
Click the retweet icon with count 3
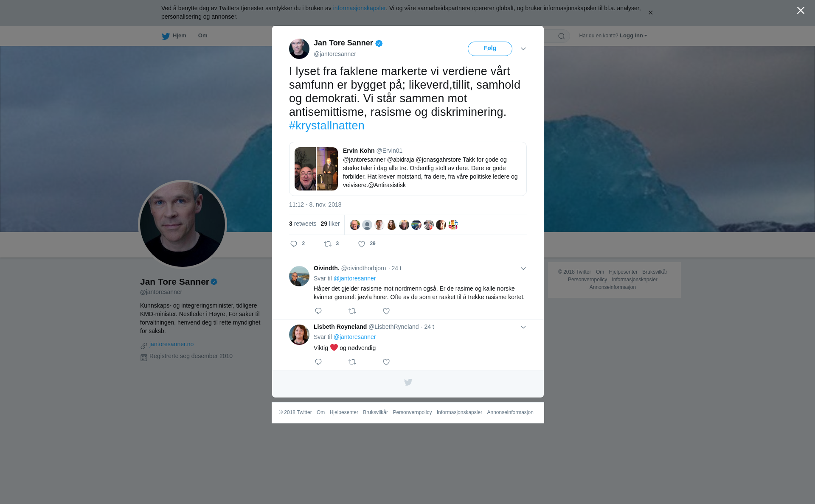point(328,244)
